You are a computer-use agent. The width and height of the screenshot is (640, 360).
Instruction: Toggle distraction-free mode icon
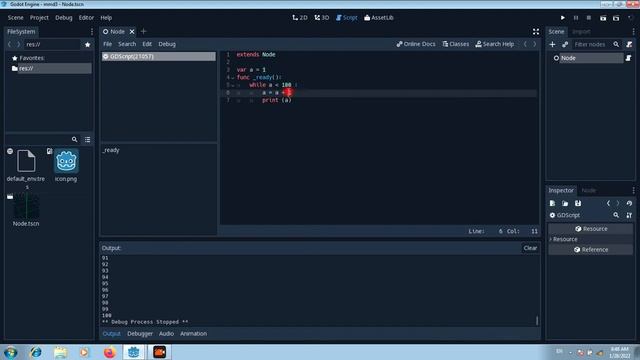pyautogui.click(x=536, y=31)
